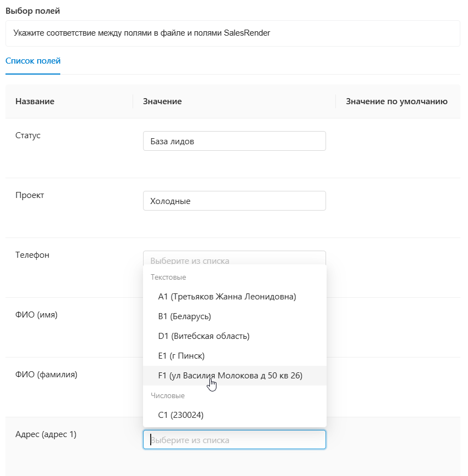Pick D1 (Витебская область) from the list
468x476 pixels.
click(204, 336)
